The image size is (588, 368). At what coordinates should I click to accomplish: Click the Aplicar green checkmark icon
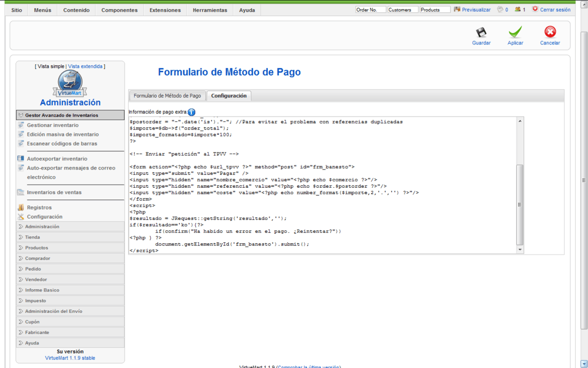(515, 32)
